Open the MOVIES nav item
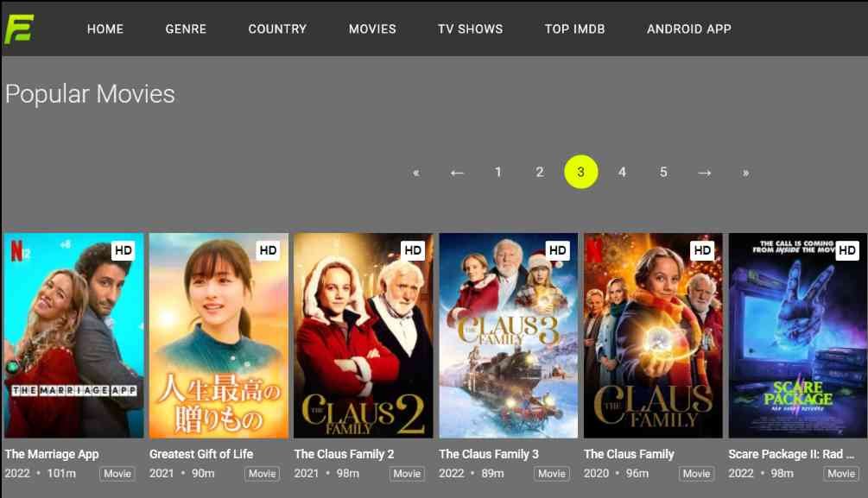868x498 pixels. point(372,28)
